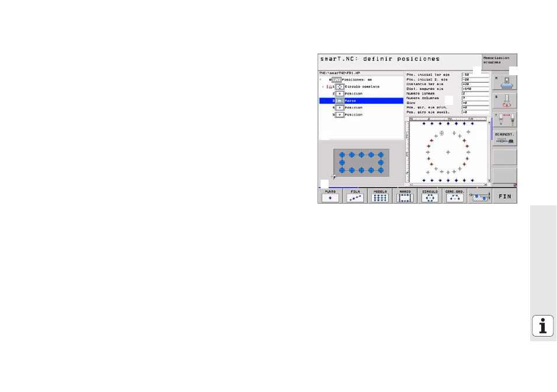Click the 'Distancia 1er eje' input field

pos(475,84)
